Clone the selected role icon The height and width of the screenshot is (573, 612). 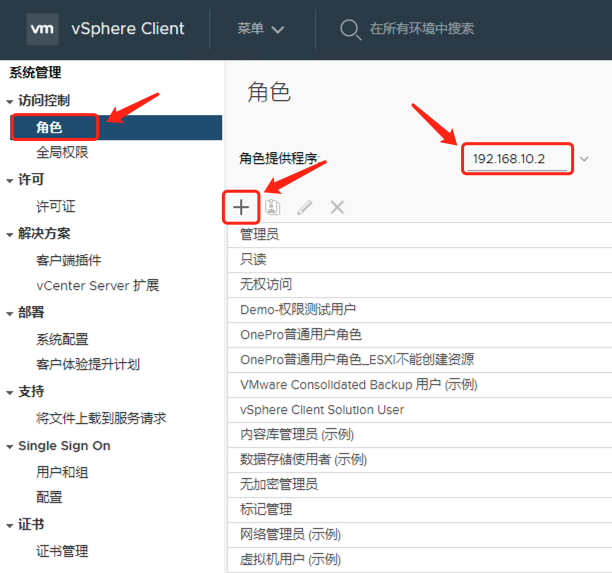click(x=272, y=207)
